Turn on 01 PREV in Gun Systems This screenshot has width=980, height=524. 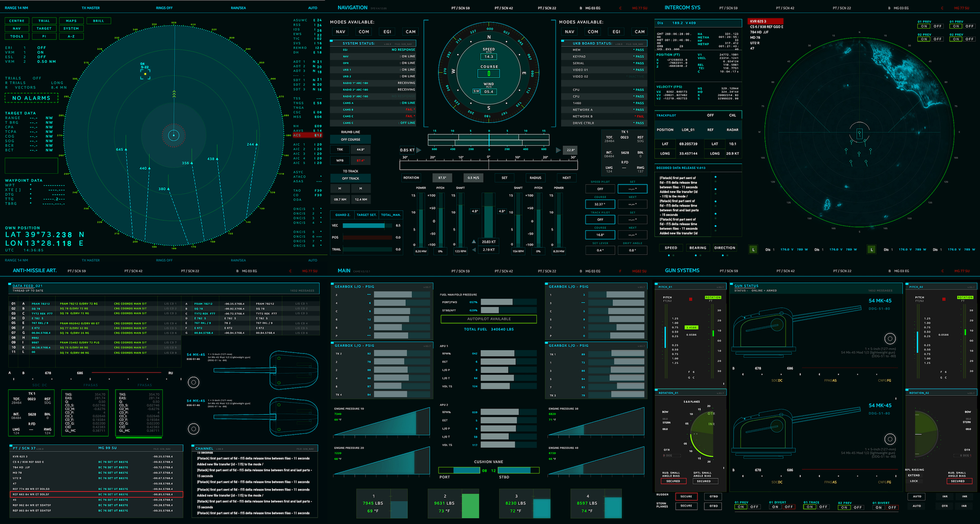[x=741, y=507]
